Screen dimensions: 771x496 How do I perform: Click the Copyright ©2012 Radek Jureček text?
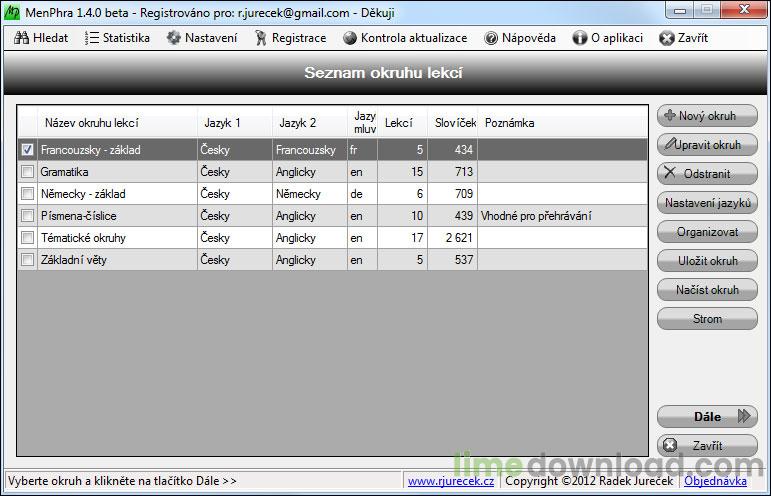(589, 481)
